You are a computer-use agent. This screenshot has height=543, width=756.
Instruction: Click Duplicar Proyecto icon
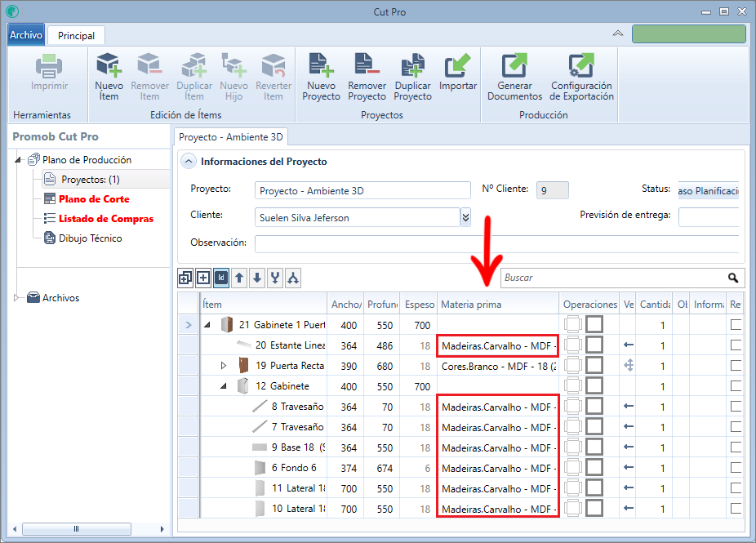413,65
